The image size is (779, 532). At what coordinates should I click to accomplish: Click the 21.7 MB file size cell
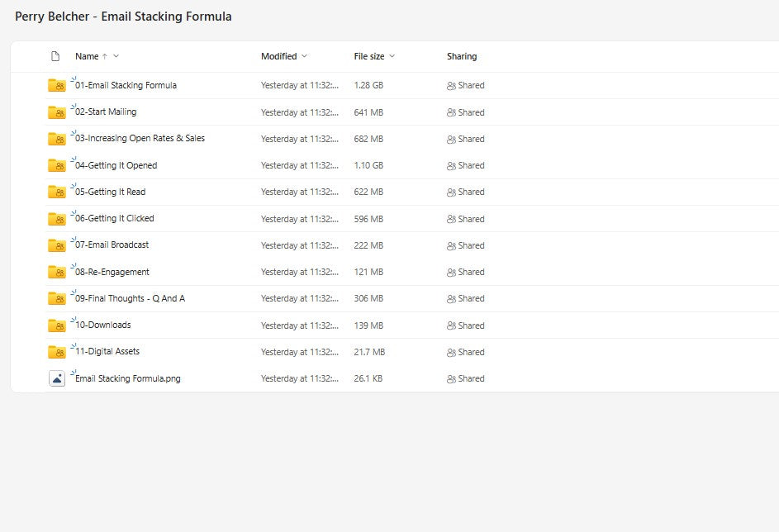pyautogui.click(x=369, y=352)
